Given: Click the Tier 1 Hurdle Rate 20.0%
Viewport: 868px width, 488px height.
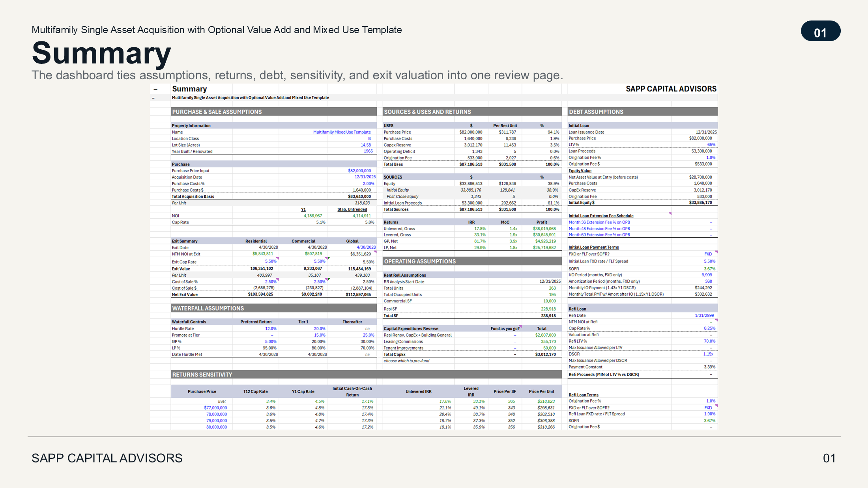Looking at the screenshot, I should tap(320, 329).
